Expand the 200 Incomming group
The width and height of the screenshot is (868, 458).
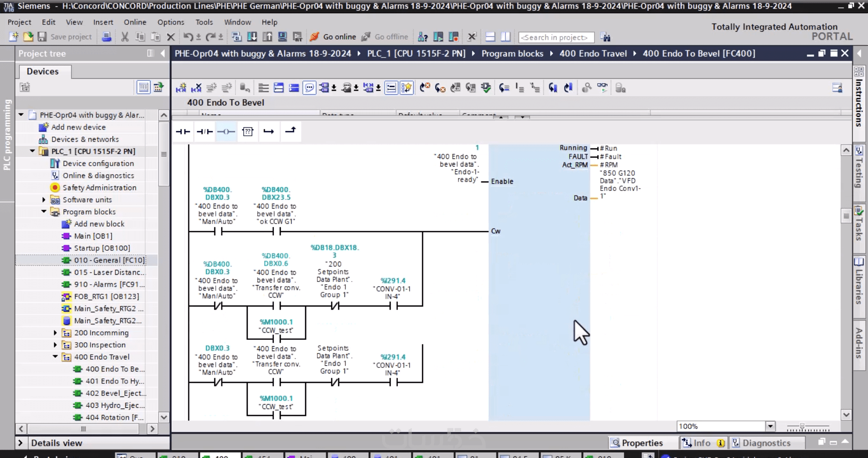(55, 333)
